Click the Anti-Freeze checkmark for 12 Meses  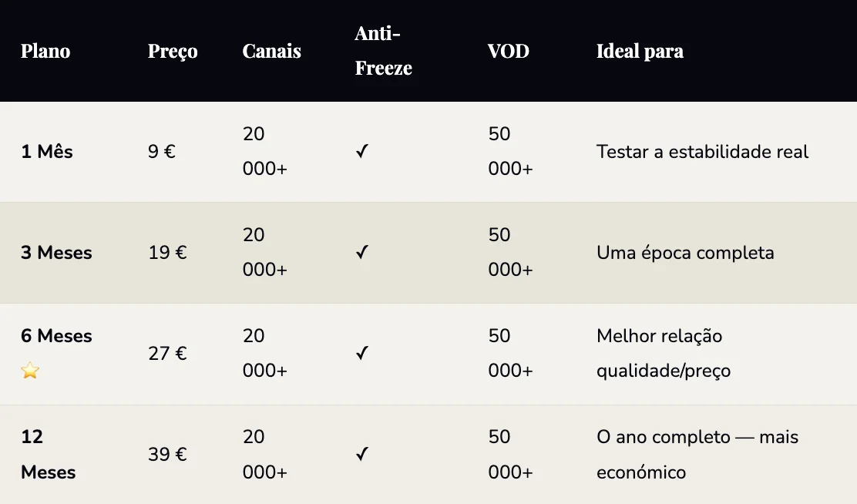coord(362,455)
